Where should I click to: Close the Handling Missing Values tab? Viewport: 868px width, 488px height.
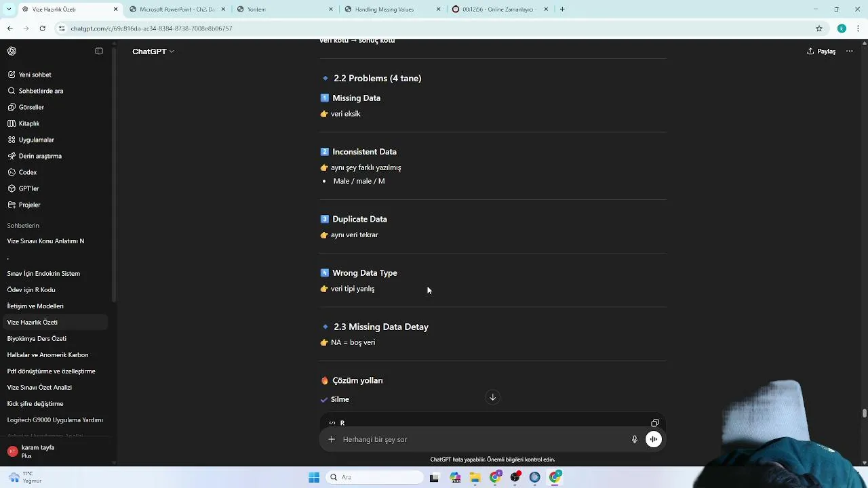point(438,9)
